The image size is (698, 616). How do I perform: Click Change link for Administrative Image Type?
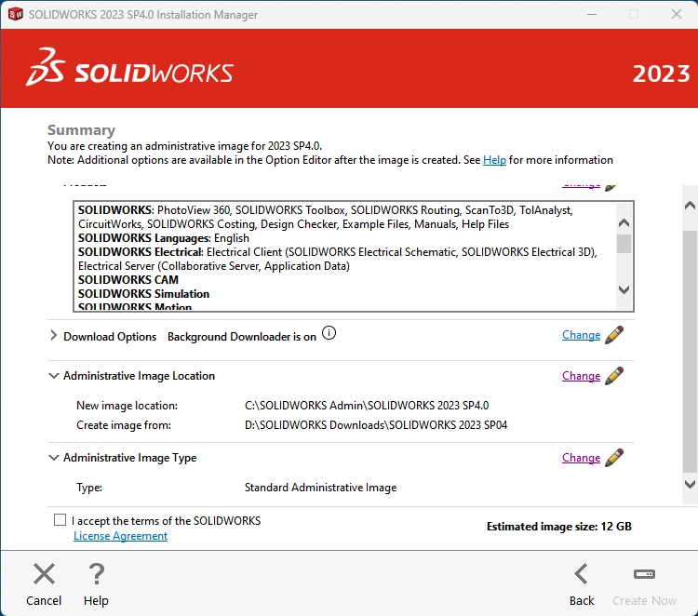581,458
